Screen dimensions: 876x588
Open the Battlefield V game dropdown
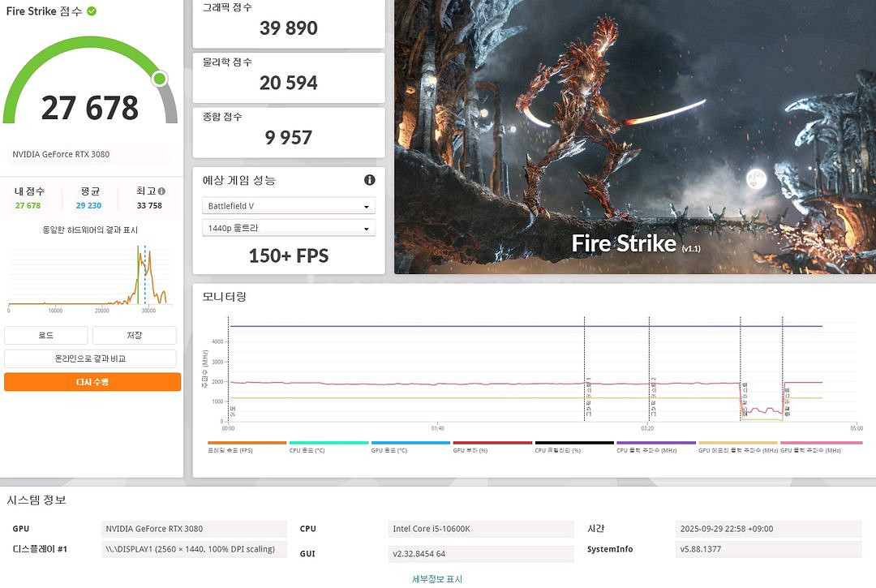coord(288,206)
